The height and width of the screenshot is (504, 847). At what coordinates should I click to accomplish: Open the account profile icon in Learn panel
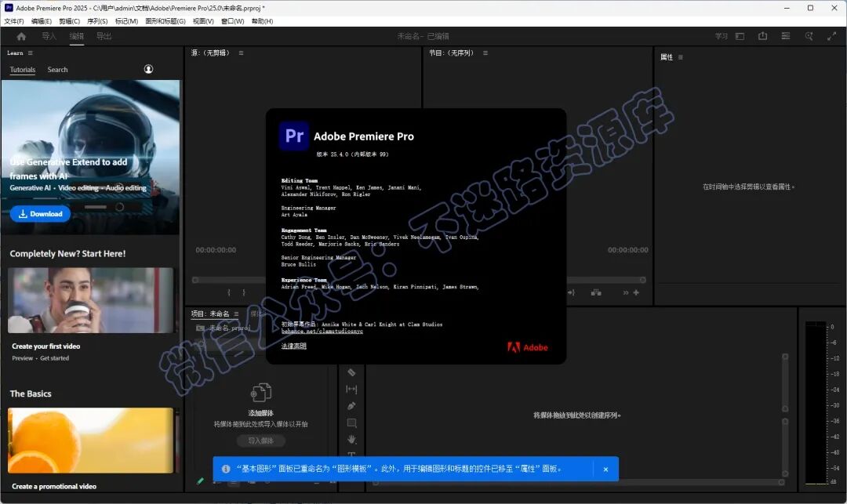point(148,69)
